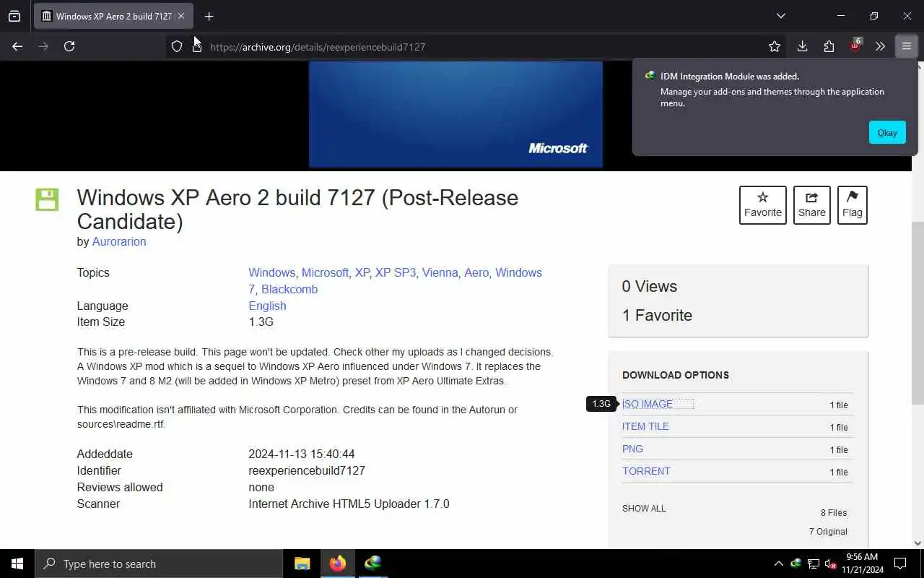Open the Microsoft topic link
The height and width of the screenshot is (578, 924).
click(325, 272)
